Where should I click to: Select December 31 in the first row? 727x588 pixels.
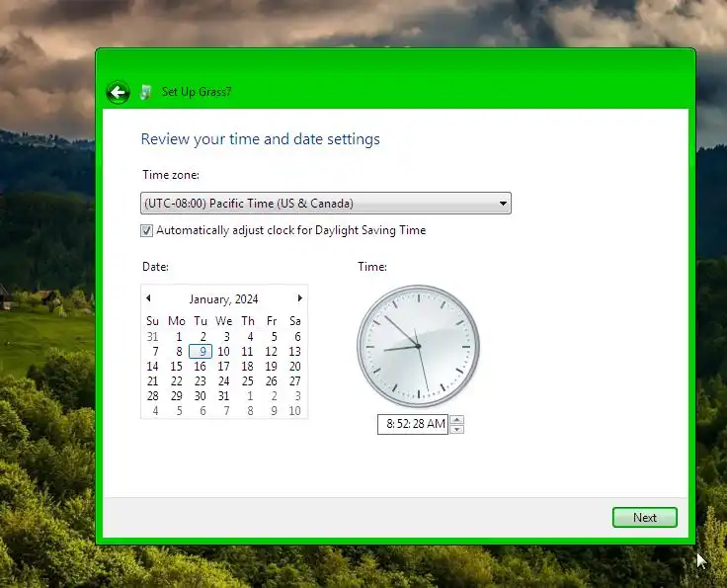152,337
